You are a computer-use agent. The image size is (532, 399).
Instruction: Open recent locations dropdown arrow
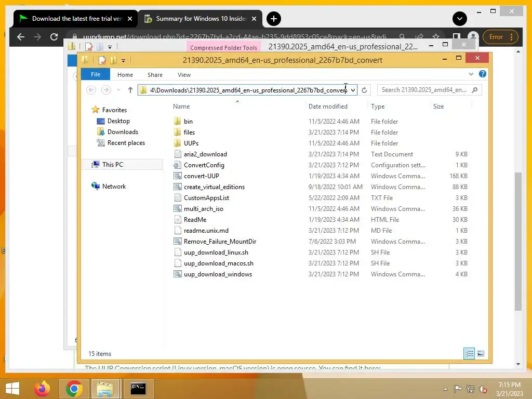click(x=118, y=90)
